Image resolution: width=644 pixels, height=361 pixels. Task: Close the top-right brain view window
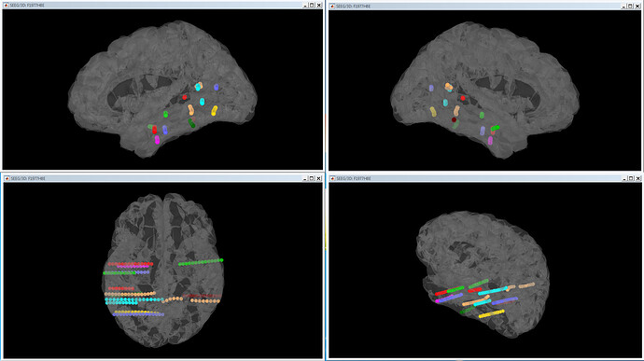pos(637,7)
